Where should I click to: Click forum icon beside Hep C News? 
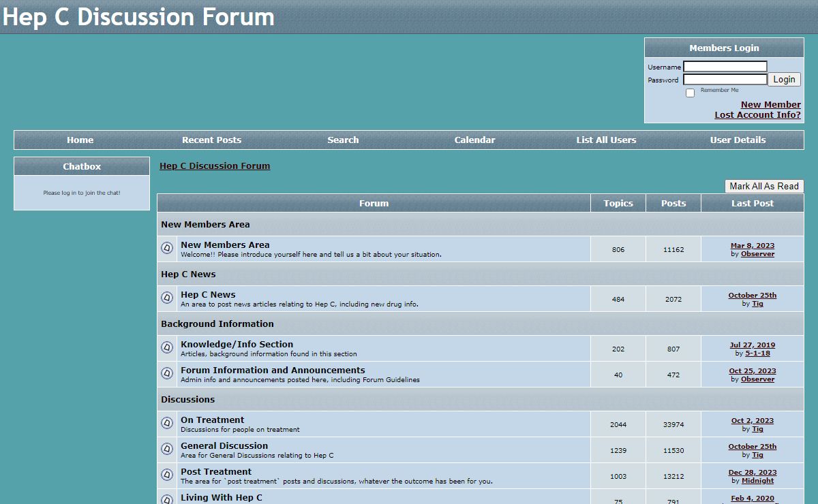click(x=167, y=298)
